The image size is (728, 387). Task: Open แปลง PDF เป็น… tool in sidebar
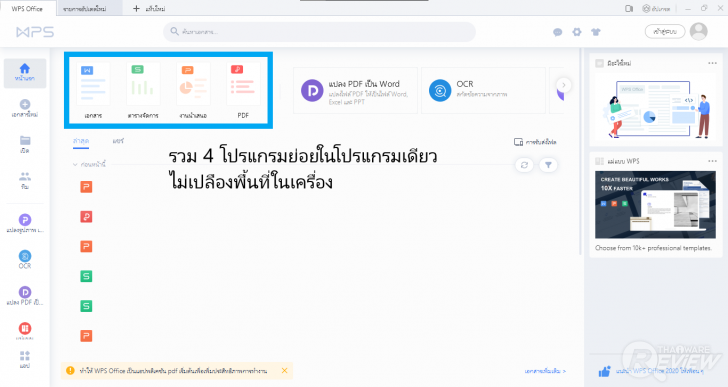[x=25, y=296]
